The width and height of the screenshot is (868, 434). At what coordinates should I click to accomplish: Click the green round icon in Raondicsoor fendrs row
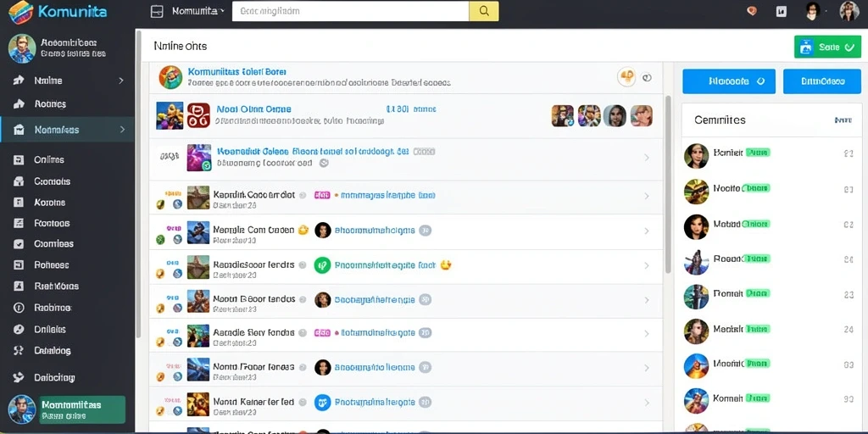tap(322, 265)
